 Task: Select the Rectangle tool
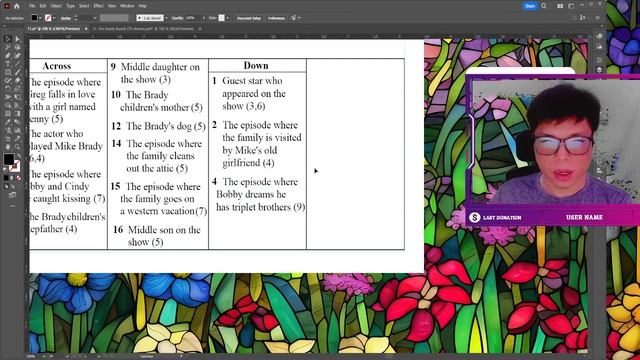8,72
